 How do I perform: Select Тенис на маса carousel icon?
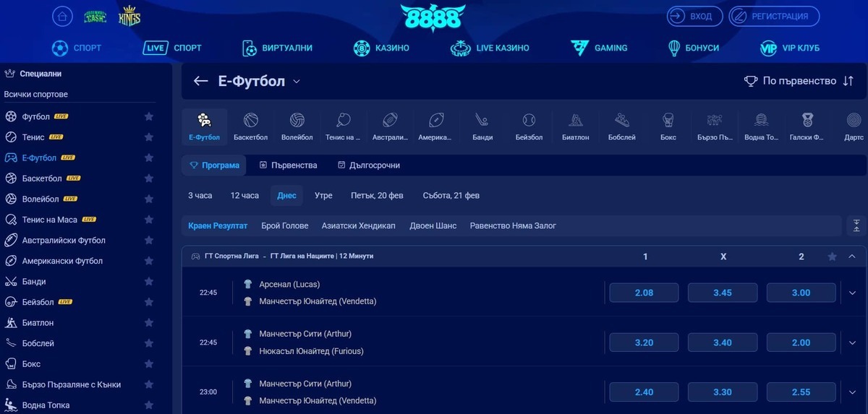tap(343, 127)
